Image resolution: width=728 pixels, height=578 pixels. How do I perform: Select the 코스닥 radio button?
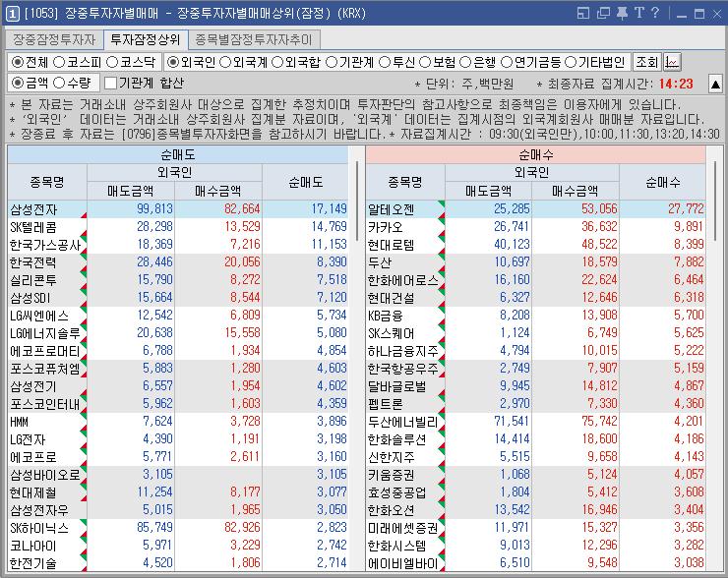[x=112, y=62]
